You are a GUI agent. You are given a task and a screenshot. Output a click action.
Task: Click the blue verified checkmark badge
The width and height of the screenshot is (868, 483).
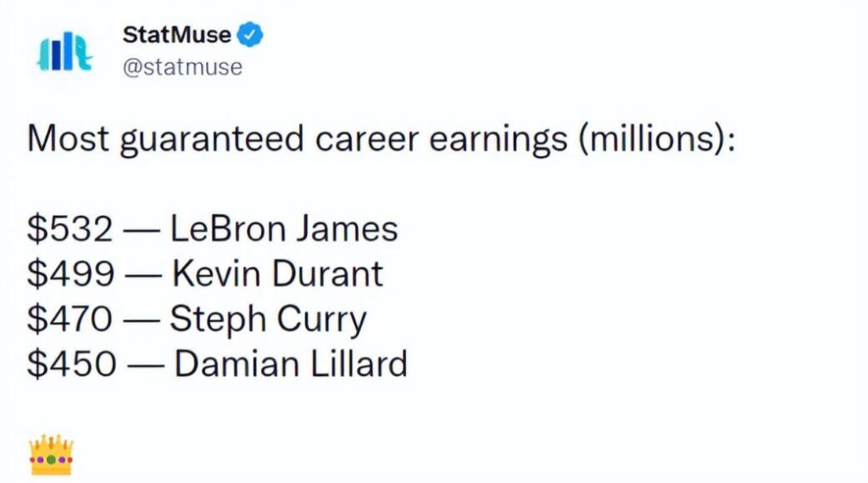tap(250, 35)
